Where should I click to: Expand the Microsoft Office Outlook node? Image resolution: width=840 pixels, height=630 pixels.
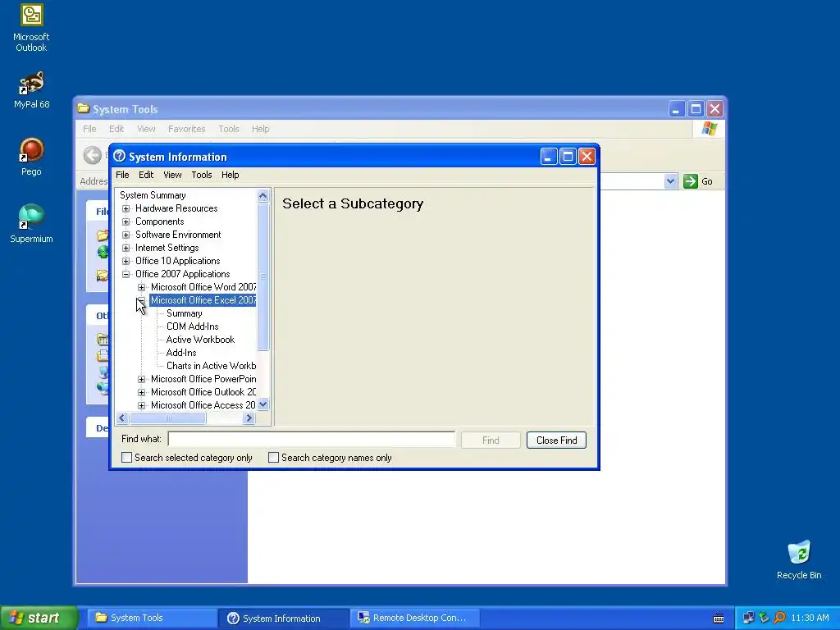[x=141, y=392]
